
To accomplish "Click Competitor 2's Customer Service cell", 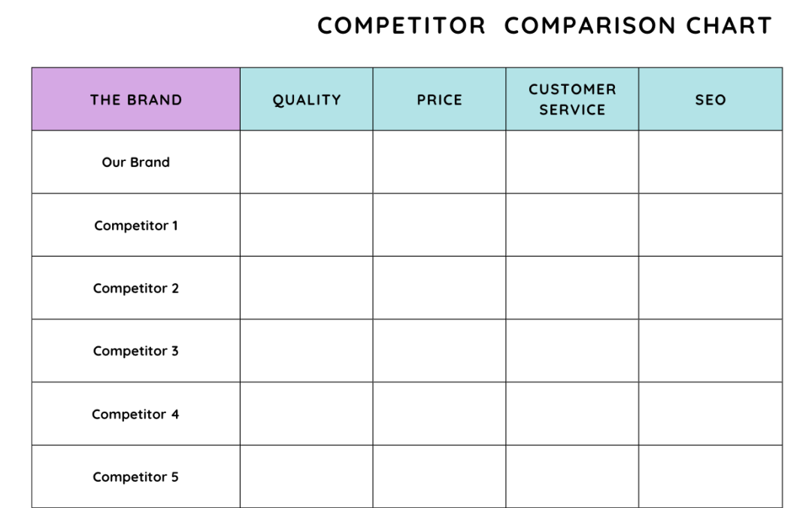I will 572,288.
